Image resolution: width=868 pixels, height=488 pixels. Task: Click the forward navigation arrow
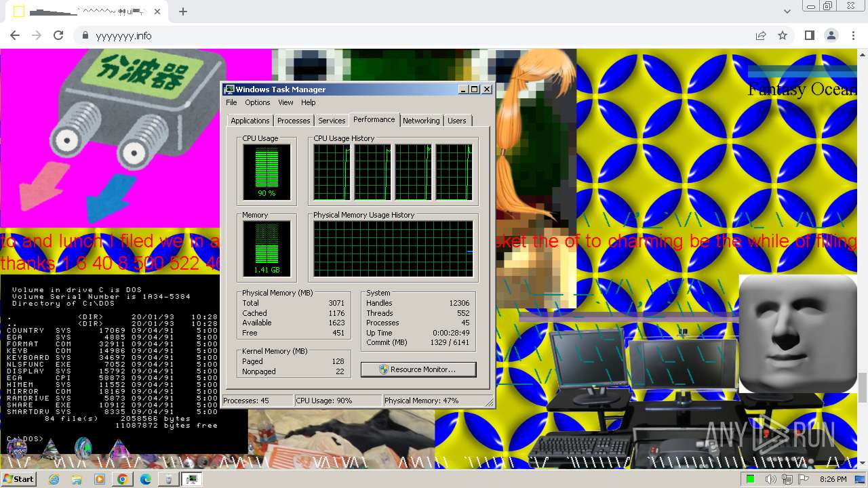coord(37,35)
